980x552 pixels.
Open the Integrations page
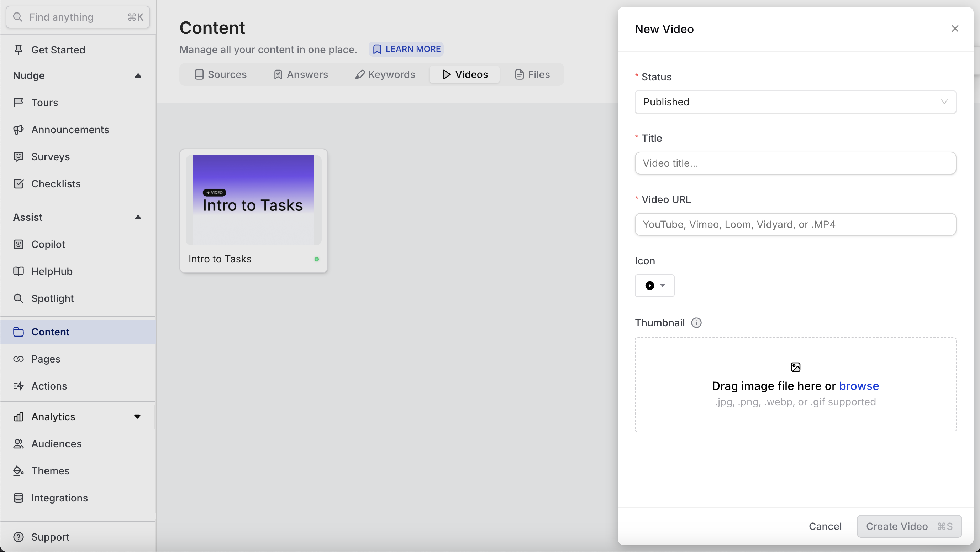78,498
